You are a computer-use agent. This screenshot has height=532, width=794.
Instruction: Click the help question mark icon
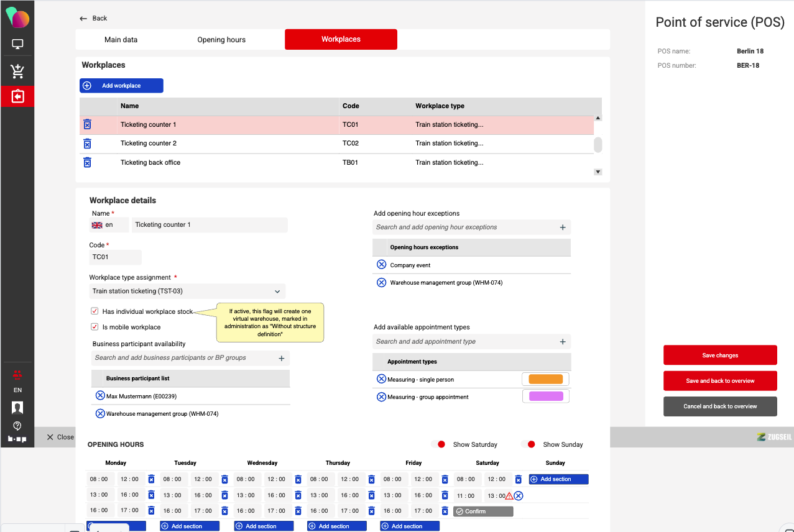tap(17, 426)
